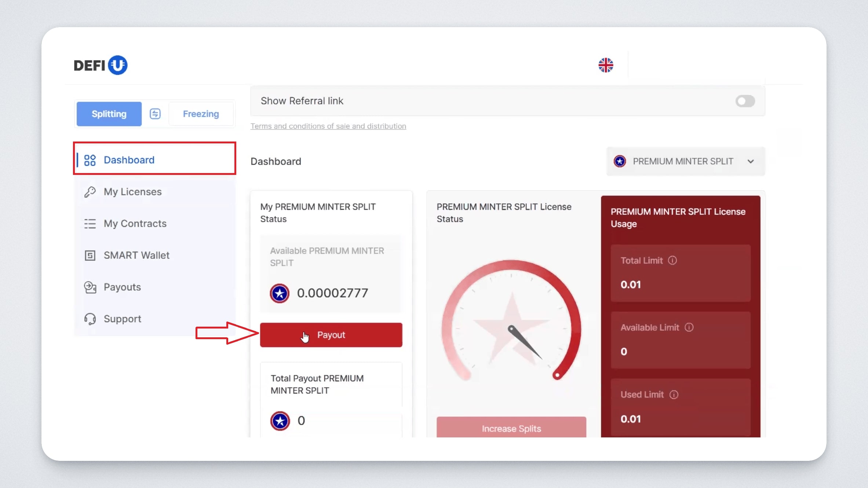
Task: Open Terms and conditions of sale link
Action: [x=328, y=126]
